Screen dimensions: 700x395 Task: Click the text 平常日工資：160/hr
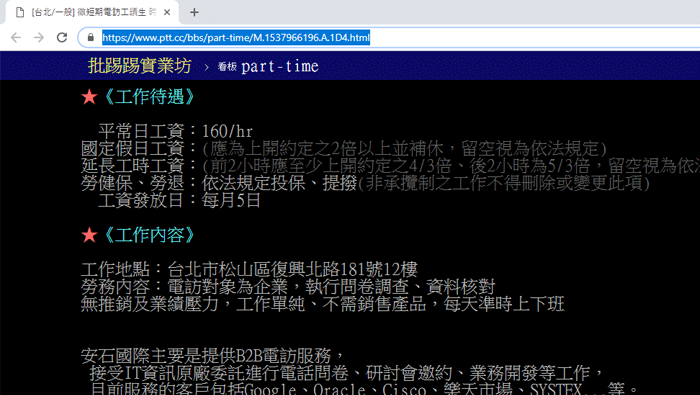coord(175,131)
